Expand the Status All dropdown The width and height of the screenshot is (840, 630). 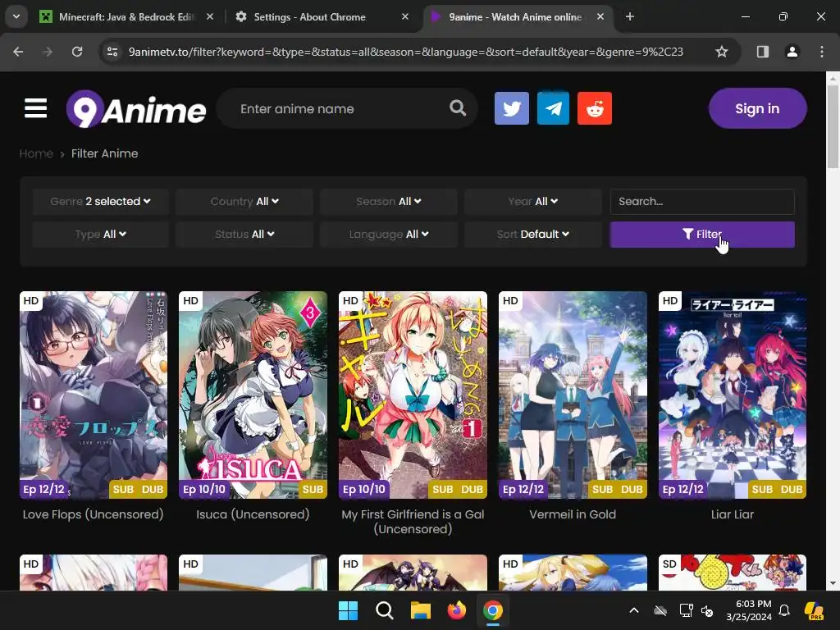tap(244, 234)
